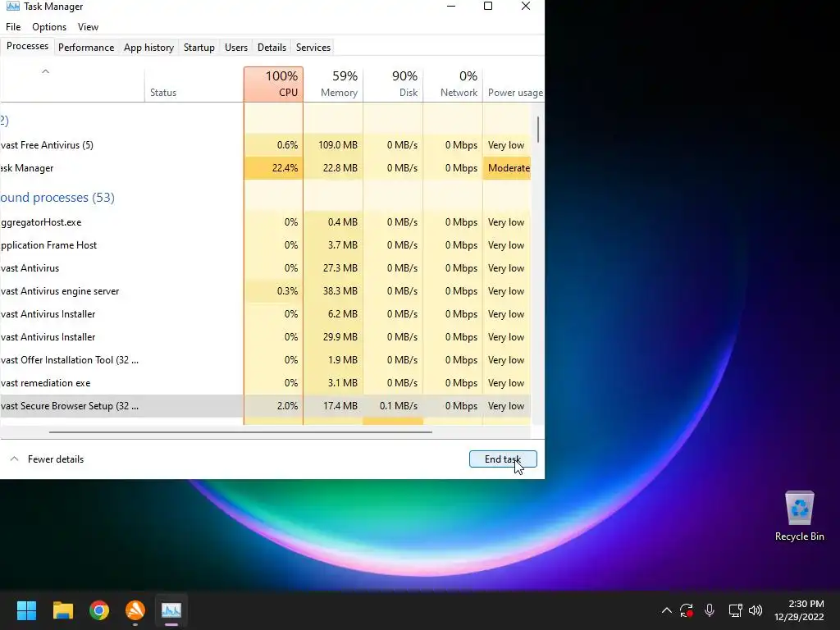Switch to the Performance tab
The height and width of the screenshot is (630, 840).
click(x=86, y=47)
